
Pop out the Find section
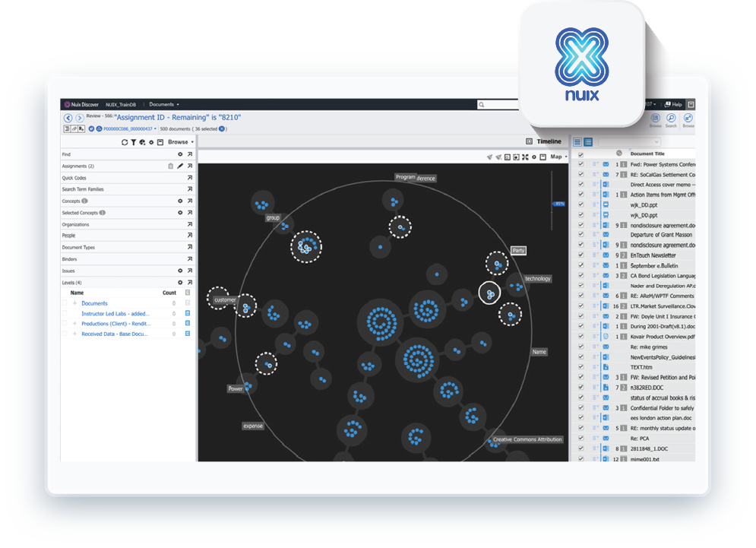click(x=190, y=154)
